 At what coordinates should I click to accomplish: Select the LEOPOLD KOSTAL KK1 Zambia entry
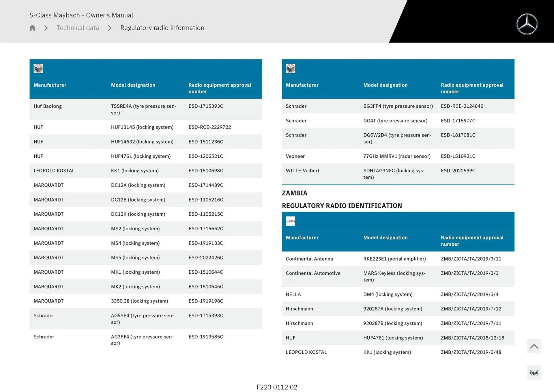tap(398, 352)
